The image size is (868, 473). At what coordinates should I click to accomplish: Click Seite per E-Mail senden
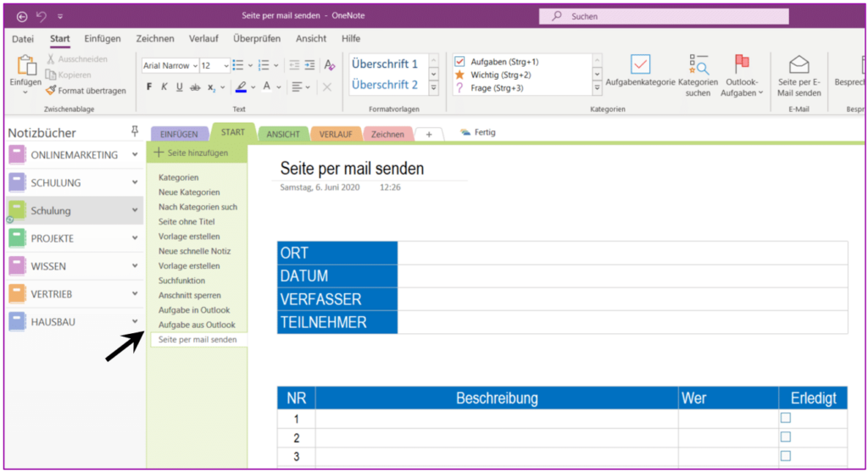point(798,76)
